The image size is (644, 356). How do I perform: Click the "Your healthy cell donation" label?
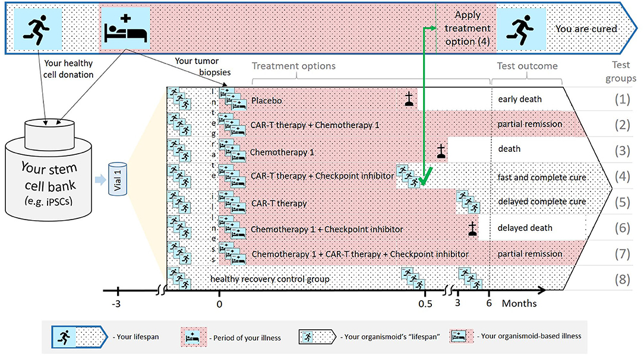click(x=68, y=69)
